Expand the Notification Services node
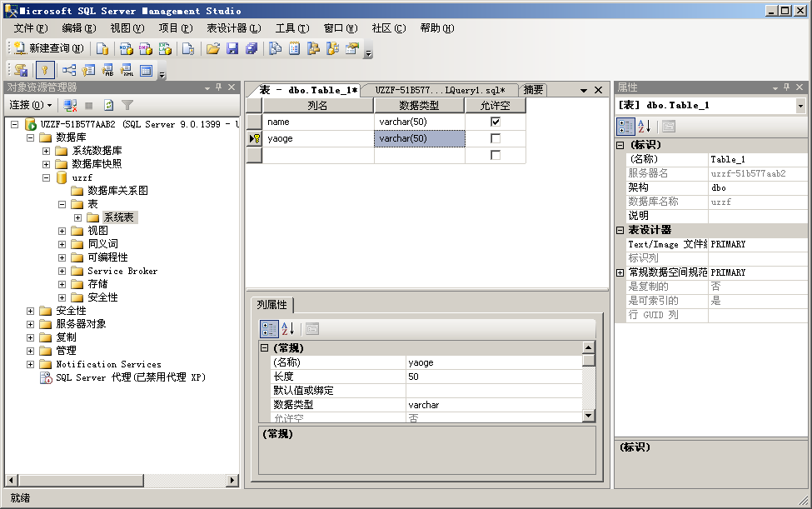Image resolution: width=812 pixels, height=509 pixels. [30, 364]
